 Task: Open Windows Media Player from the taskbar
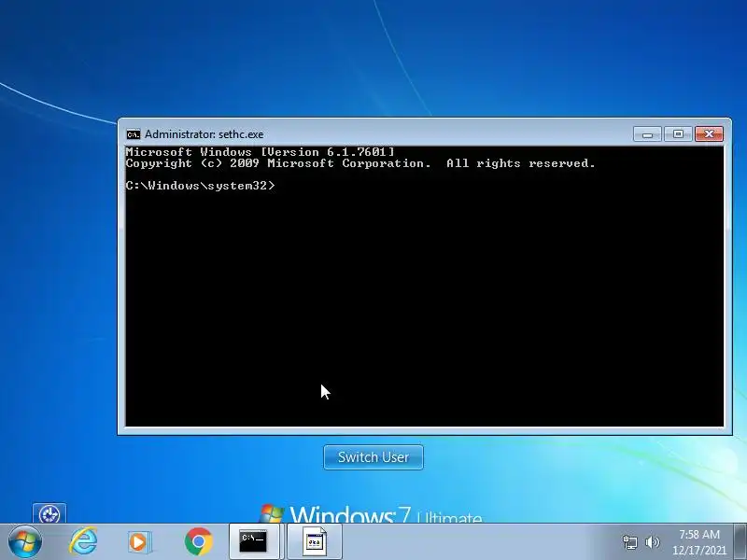(x=139, y=542)
